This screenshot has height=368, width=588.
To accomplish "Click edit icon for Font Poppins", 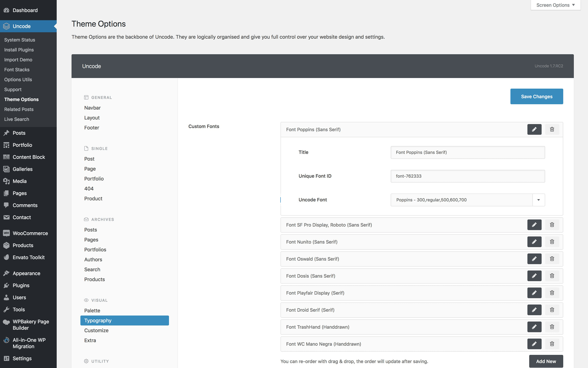I will click(x=534, y=129).
